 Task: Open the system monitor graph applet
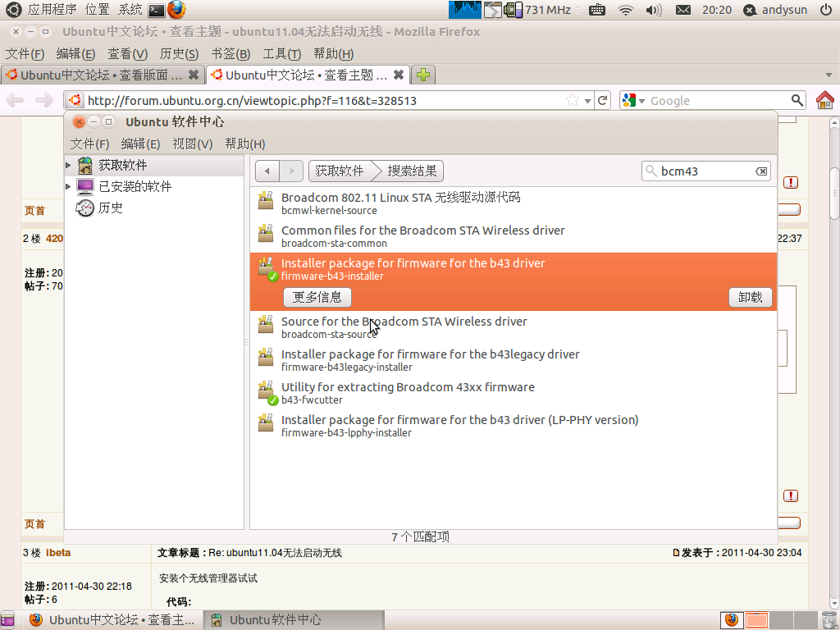(464, 9)
